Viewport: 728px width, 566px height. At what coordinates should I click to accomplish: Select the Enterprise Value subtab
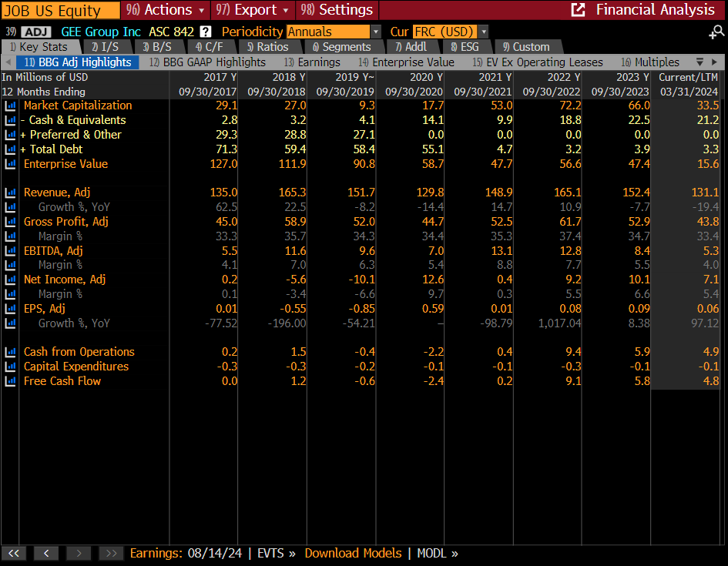[x=406, y=62]
